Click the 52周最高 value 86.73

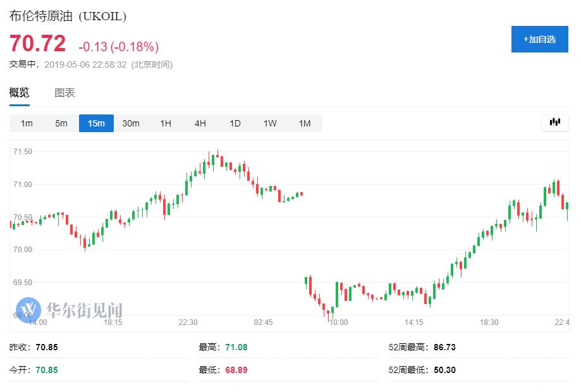(x=444, y=347)
